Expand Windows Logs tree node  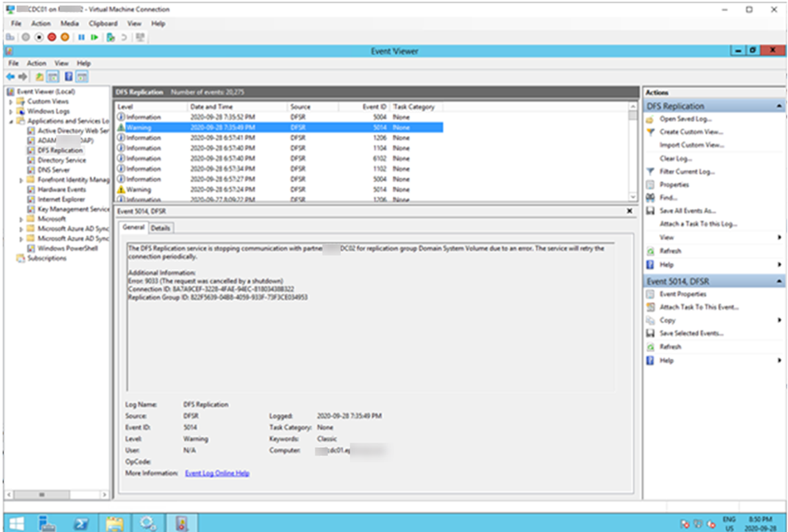click(x=10, y=111)
